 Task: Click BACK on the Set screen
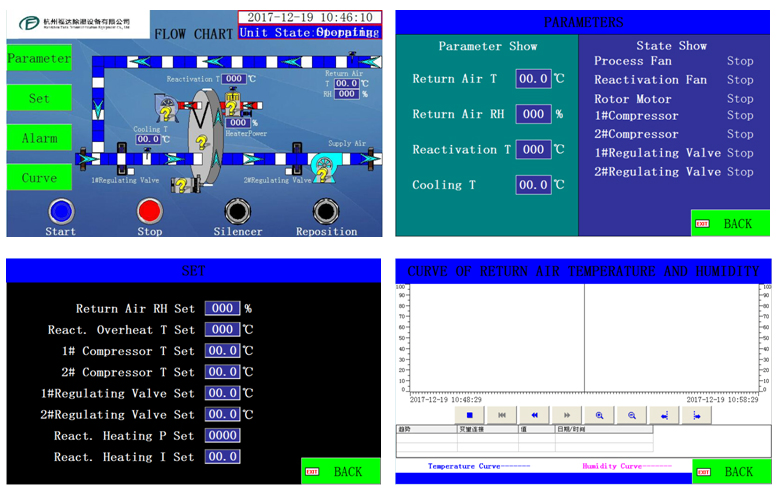tap(340, 471)
